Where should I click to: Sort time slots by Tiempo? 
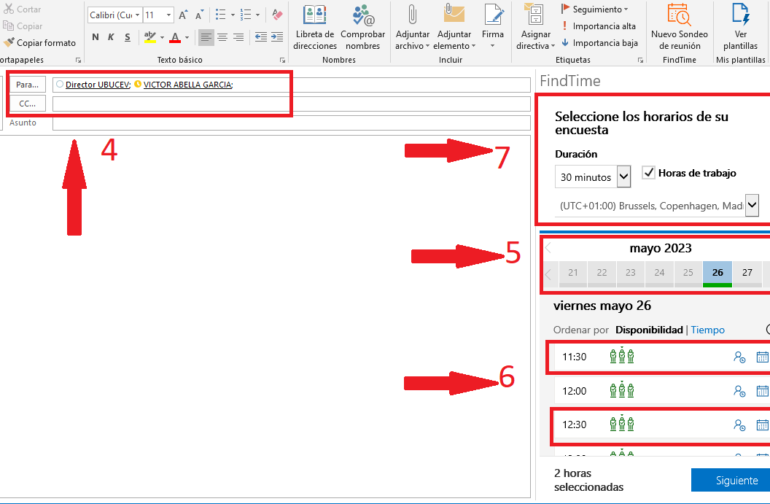click(708, 330)
